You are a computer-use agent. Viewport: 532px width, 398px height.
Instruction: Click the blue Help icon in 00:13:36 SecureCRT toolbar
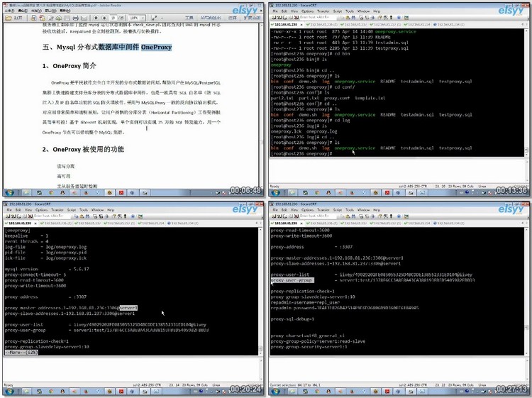[x=399, y=17]
